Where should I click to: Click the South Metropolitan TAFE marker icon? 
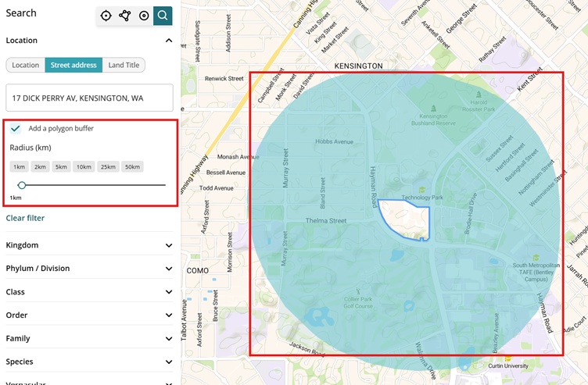click(x=536, y=257)
